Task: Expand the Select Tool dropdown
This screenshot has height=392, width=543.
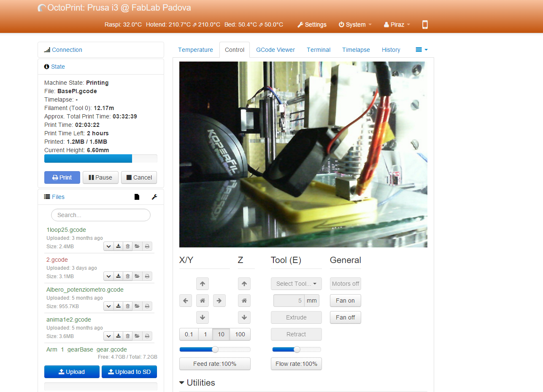Action: (296, 284)
